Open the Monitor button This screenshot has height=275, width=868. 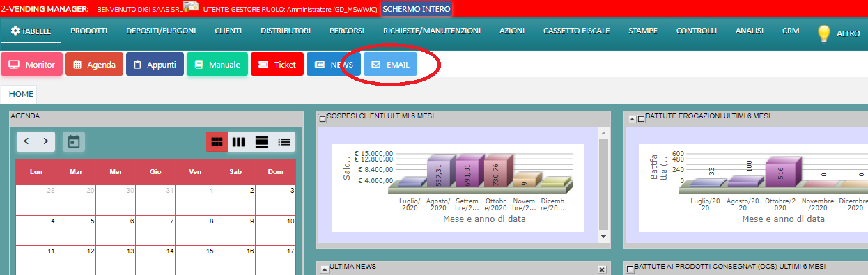click(x=32, y=64)
